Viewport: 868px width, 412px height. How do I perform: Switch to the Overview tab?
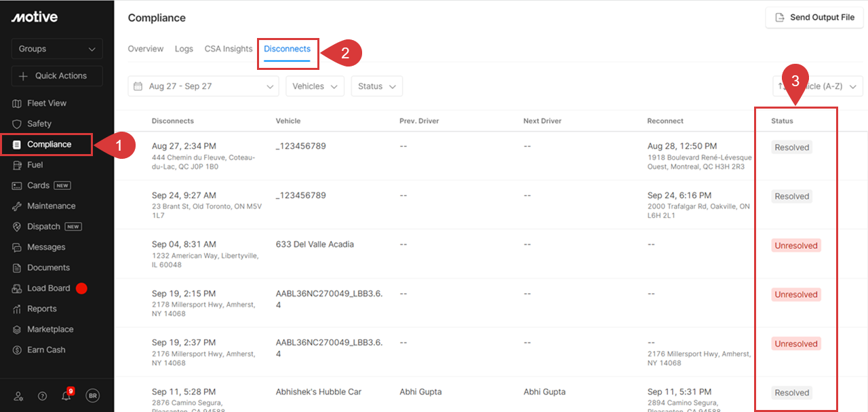146,49
